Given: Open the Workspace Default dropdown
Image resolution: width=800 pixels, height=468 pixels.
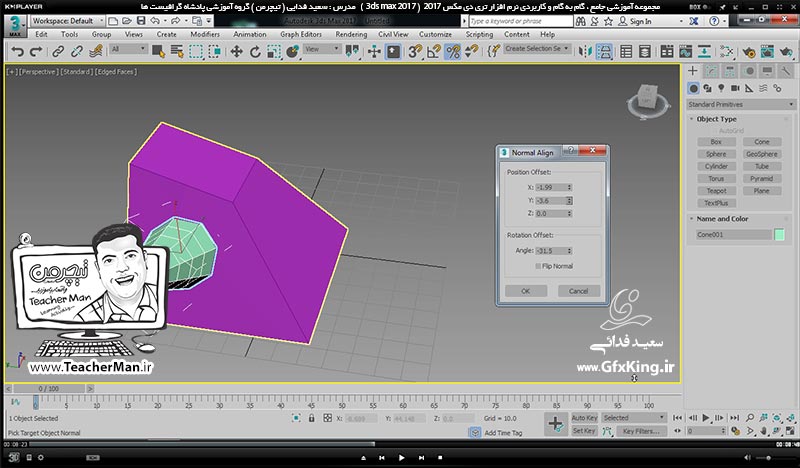Looking at the screenshot, I should tap(68, 21).
